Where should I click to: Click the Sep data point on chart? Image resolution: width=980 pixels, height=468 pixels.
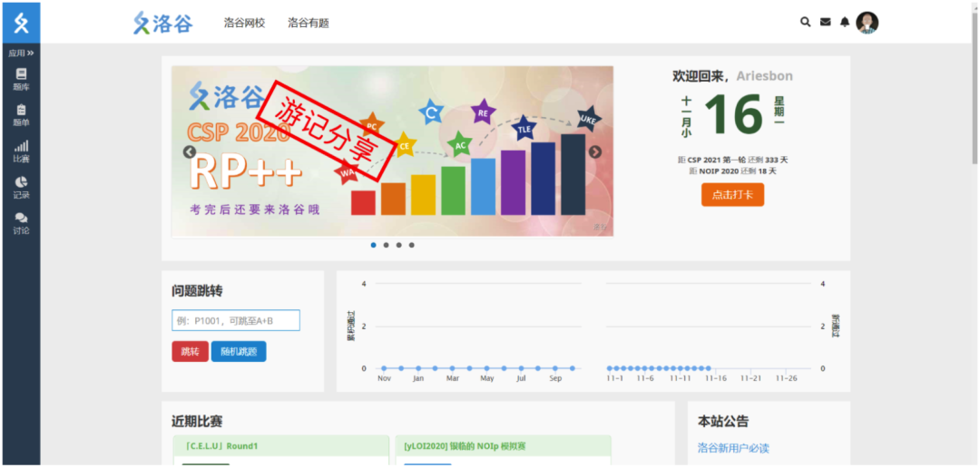click(x=555, y=368)
